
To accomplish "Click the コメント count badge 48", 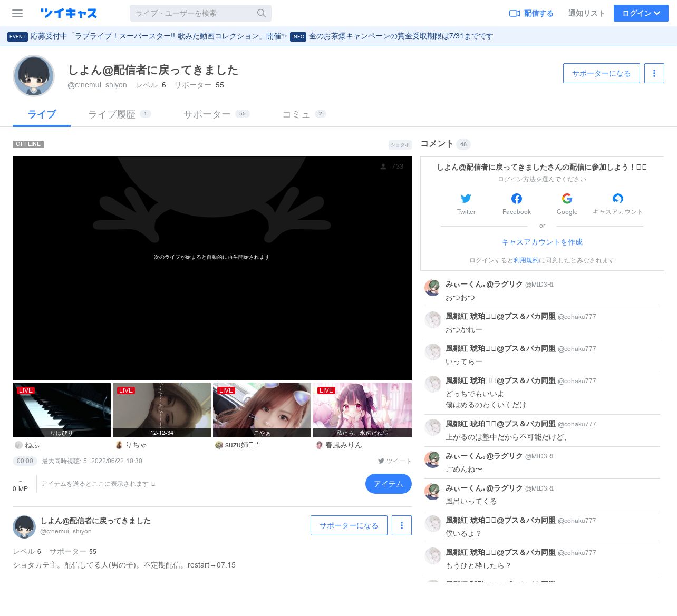I will 463,144.
